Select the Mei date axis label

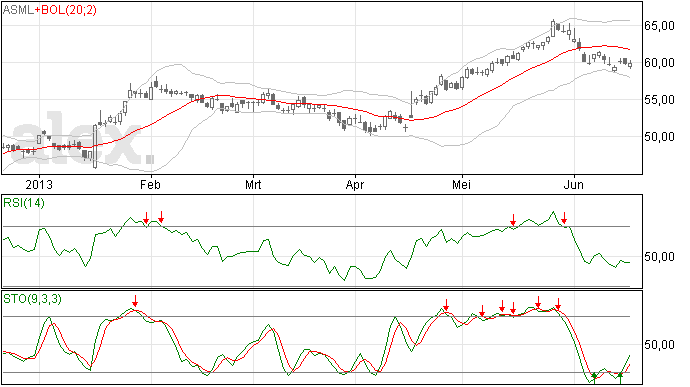click(461, 184)
